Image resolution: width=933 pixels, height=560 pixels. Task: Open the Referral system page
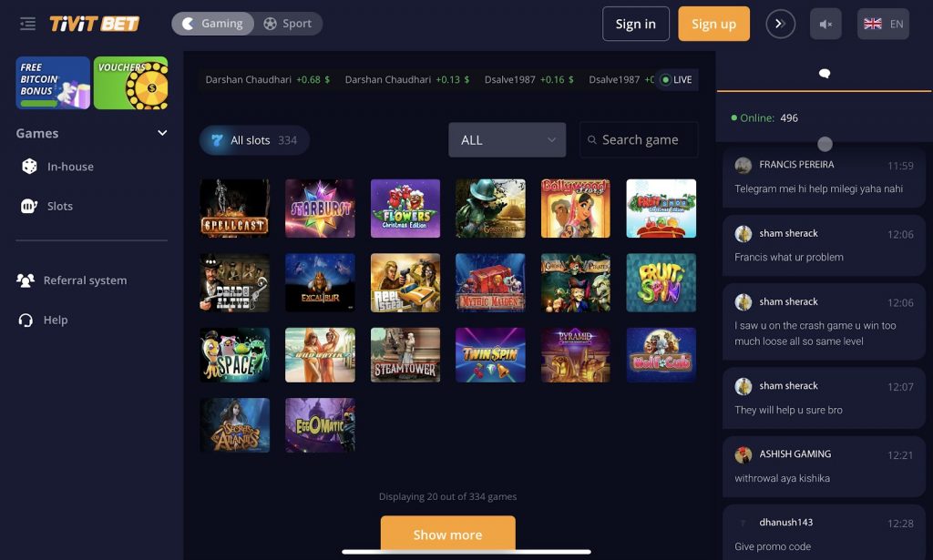point(72,280)
